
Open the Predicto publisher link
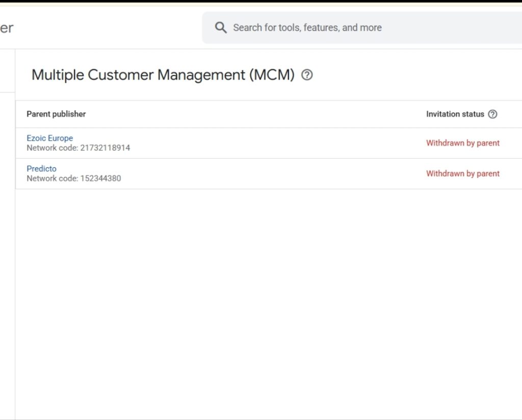click(41, 169)
